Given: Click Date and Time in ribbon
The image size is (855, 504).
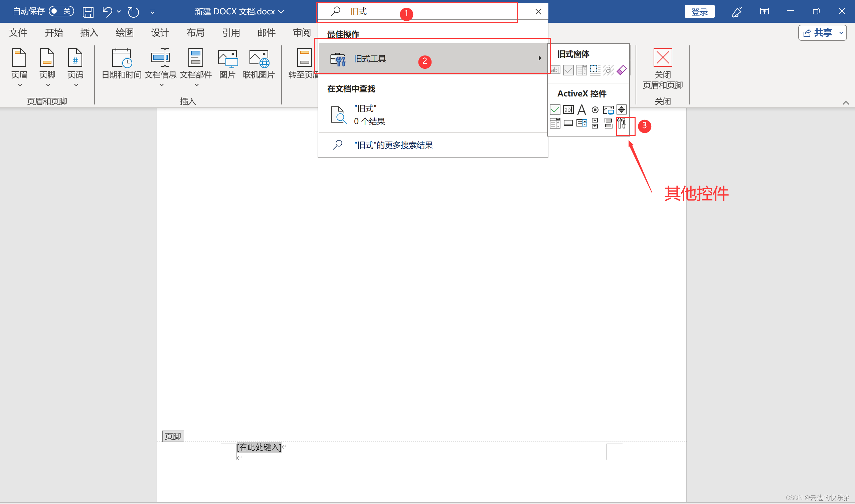Looking at the screenshot, I should [x=121, y=63].
